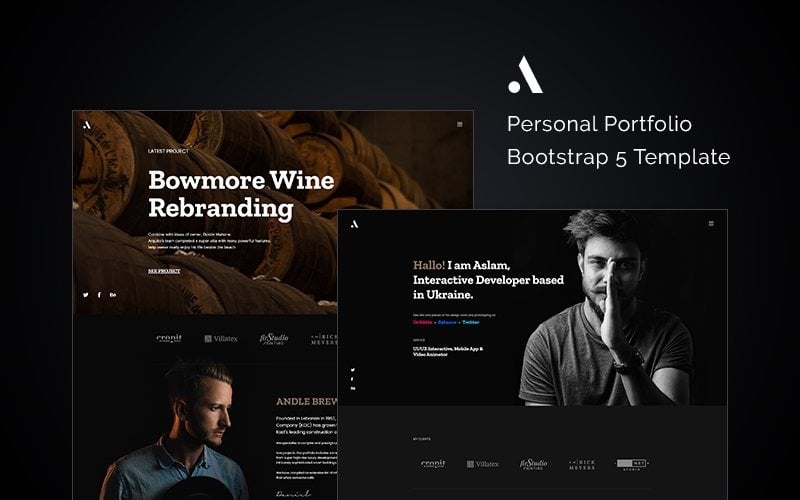This screenshot has height=500, width=800.
Task: Open the blue Behance text link
Action: click(x=447, y=322)
